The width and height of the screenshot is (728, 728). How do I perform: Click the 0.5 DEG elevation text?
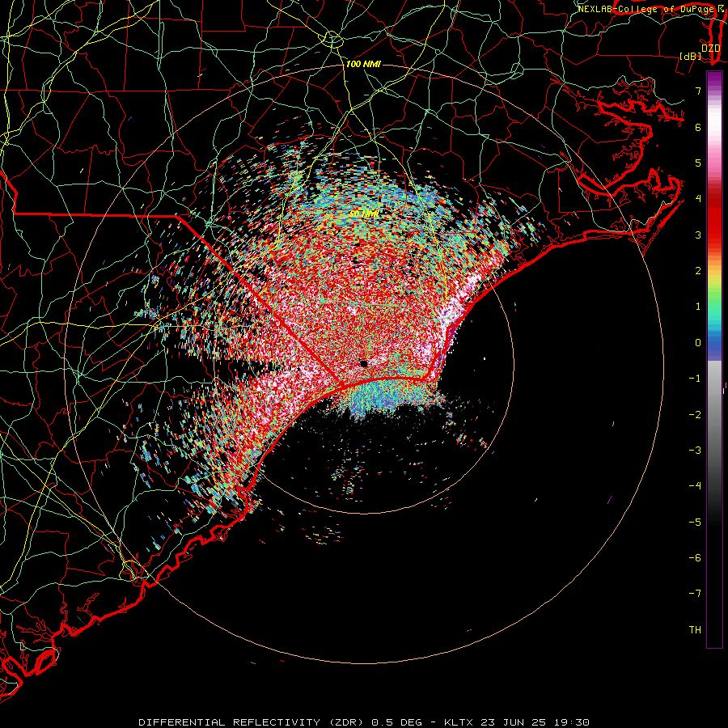[397, 722]
